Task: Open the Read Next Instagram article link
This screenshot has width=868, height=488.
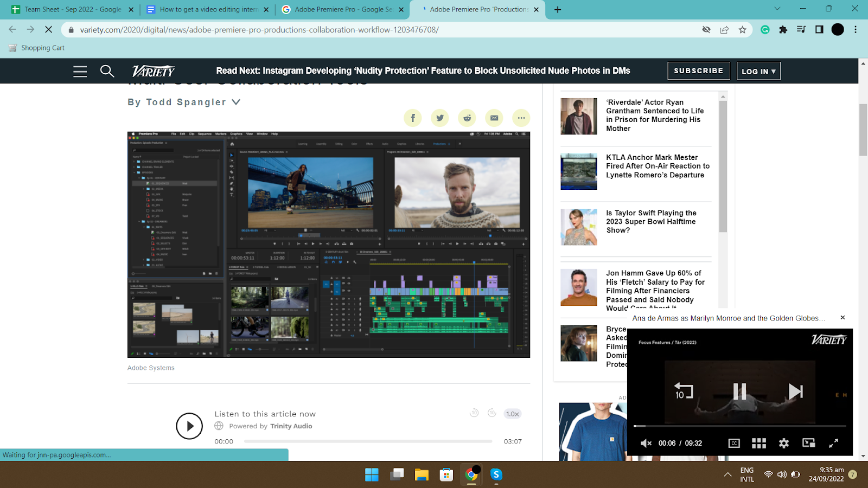Action: (423, 71)
